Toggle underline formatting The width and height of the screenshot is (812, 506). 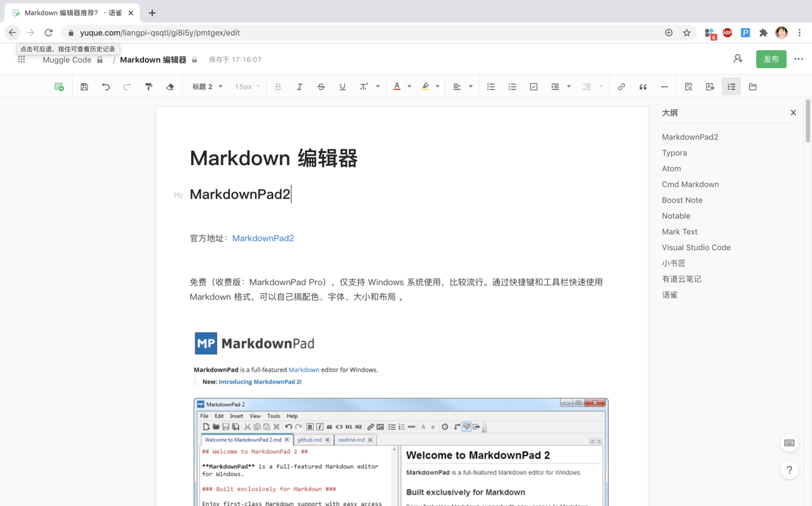tap(342, 86)
